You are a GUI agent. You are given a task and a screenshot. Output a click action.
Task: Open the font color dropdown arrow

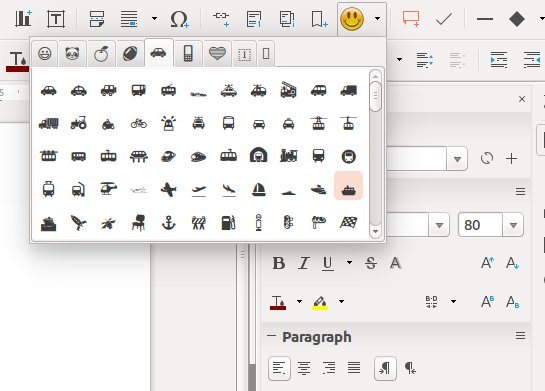(299, 301)
